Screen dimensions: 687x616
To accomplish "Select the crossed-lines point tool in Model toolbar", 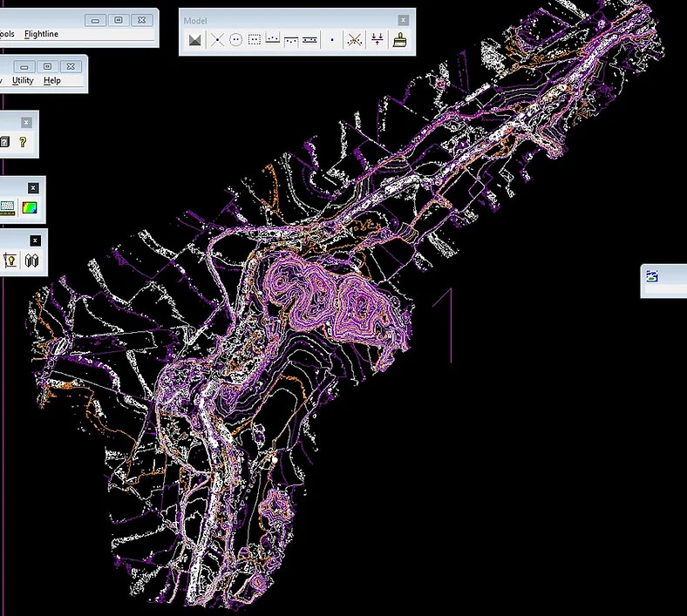I will pos(217,40).
